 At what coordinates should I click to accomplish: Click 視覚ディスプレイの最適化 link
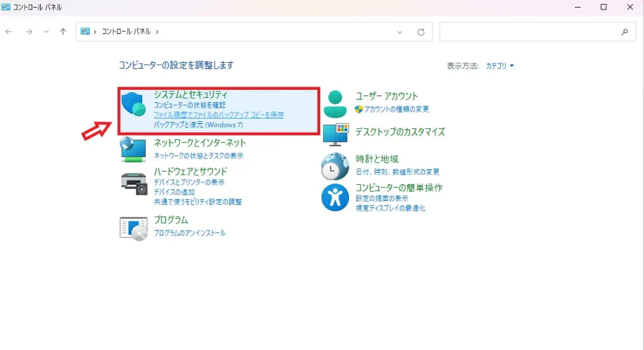point(390,209)
